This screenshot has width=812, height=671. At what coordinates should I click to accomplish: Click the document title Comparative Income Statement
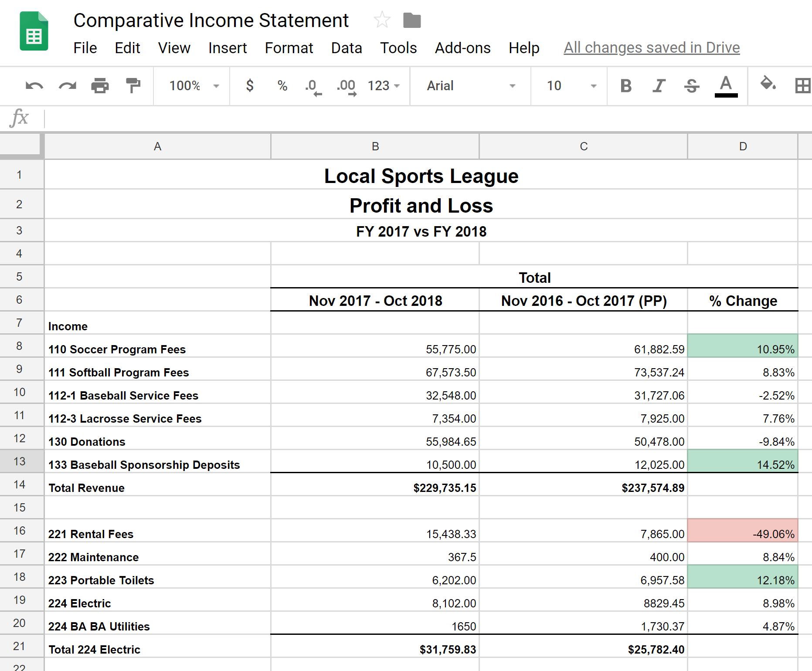click(211, 20)
